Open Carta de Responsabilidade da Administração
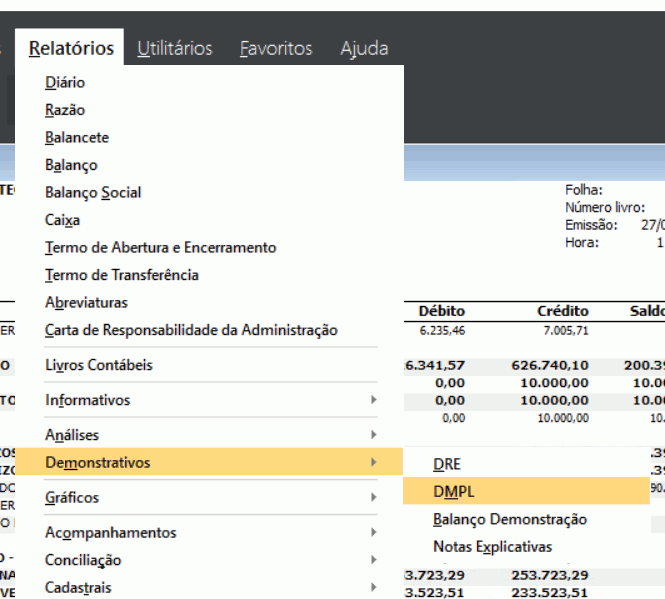 pos(191,330)
